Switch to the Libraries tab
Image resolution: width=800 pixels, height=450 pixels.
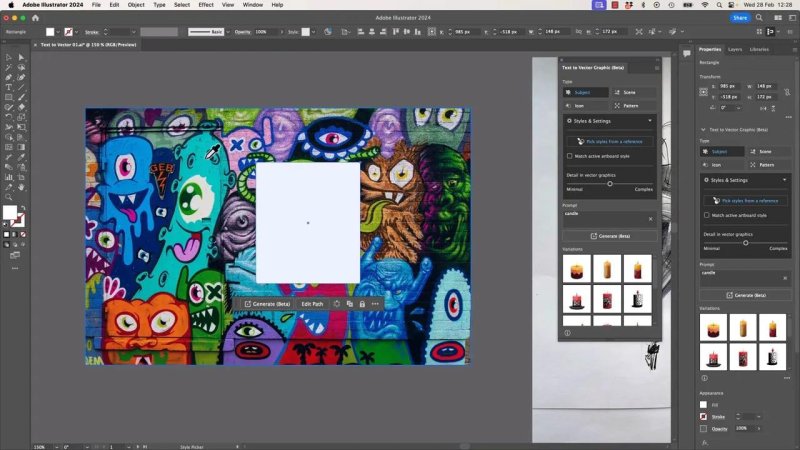(x=759, y=49)
